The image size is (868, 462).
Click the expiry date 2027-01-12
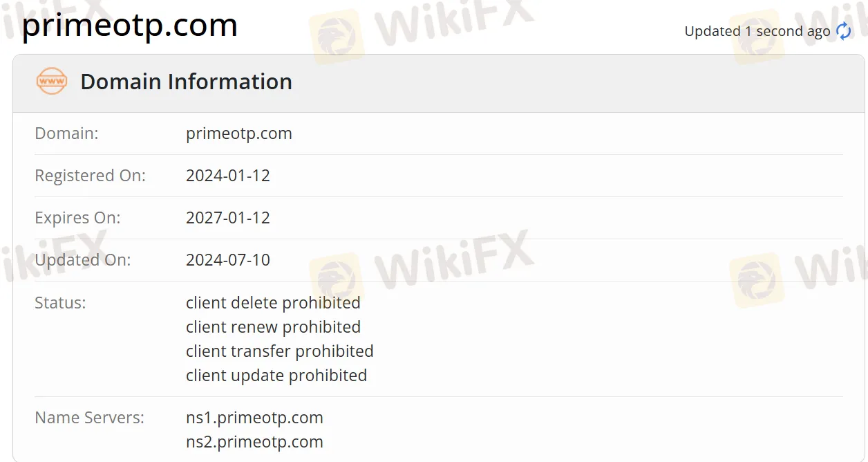pyautogui.click(x=227, y=218)
